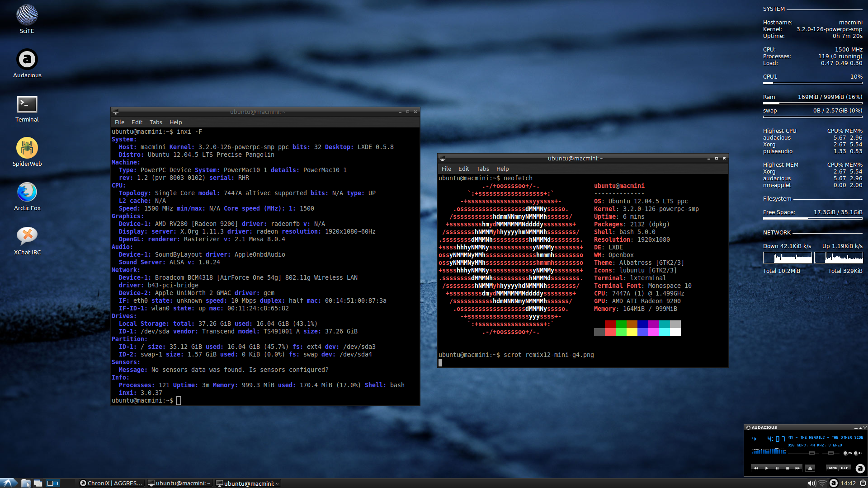Open XChat IRC desktop icon
The height and width of the screenshot is (488, 868).
point(27,240)
